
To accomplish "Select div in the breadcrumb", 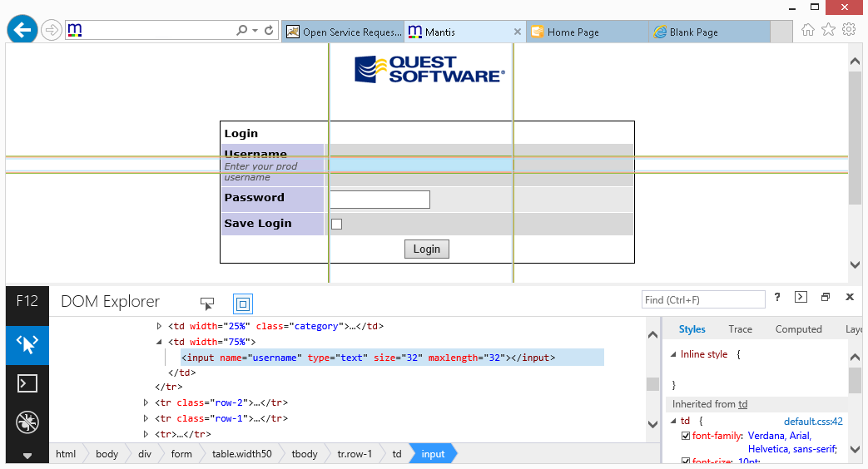I will (145, 454).
